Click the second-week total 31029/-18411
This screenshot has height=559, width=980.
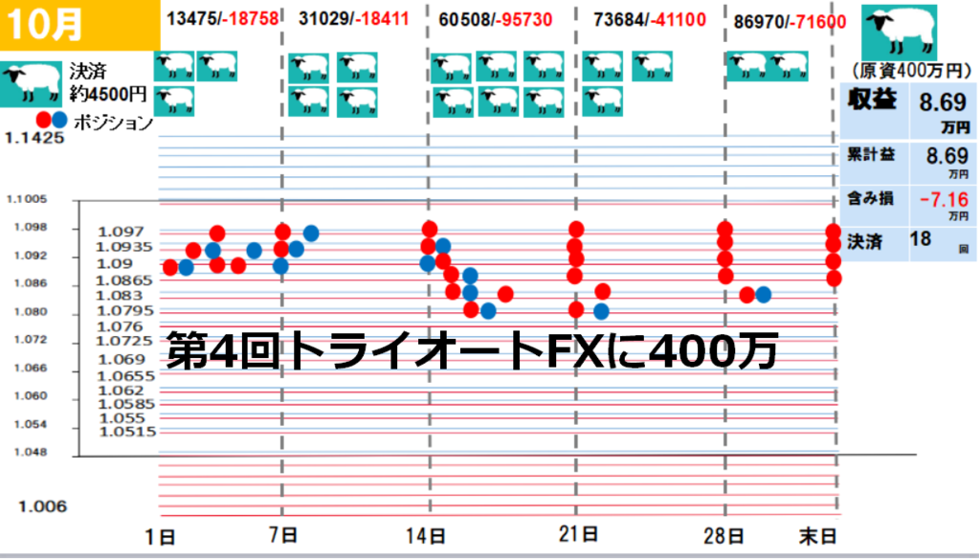pyautogui.click(x=354, y=19)
